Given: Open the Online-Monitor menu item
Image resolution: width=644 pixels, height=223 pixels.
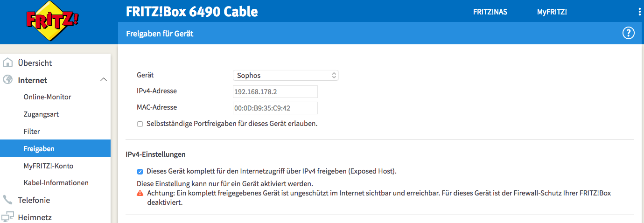Looking at the screenshot, I should [x=47, y=97].
